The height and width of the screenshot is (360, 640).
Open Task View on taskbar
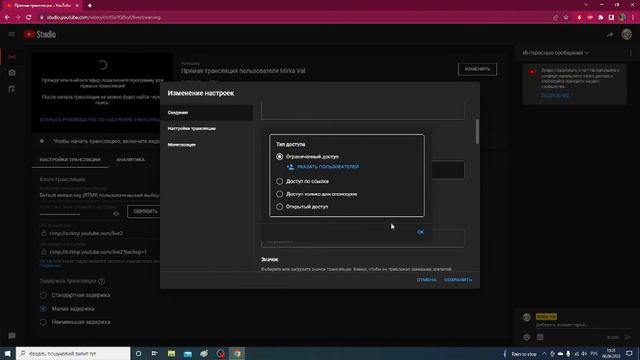pos(155,353)
